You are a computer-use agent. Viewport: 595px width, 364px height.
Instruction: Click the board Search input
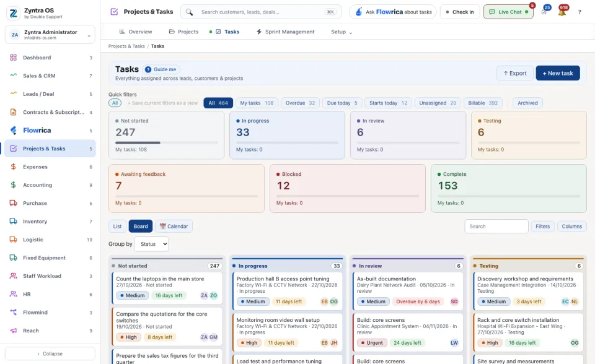pos(496,227)
